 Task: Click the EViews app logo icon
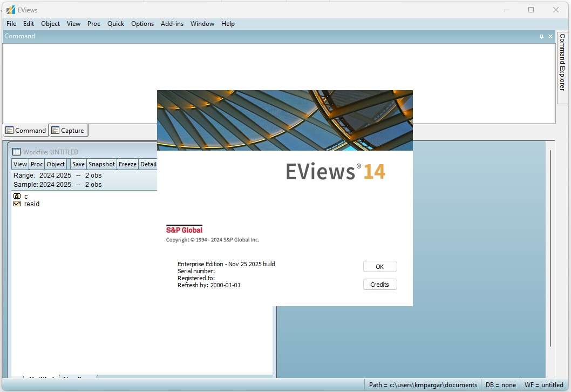tap(10, 10)
